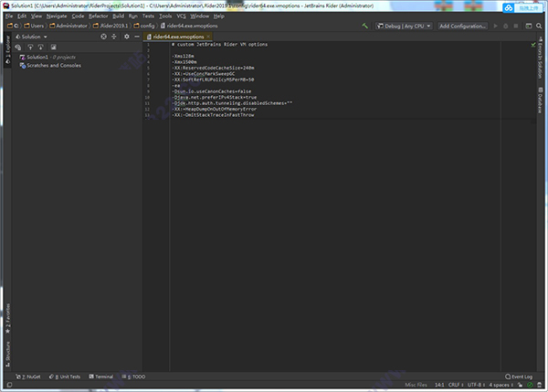Open the TODO tool window
The image size is (548, 392).
pyautogui.click(x=133, y=376)
